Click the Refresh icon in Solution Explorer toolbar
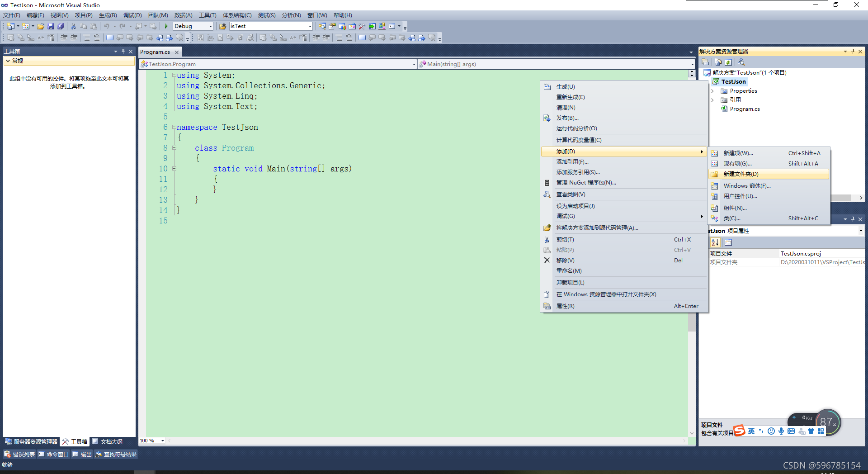 pos(728,62)
